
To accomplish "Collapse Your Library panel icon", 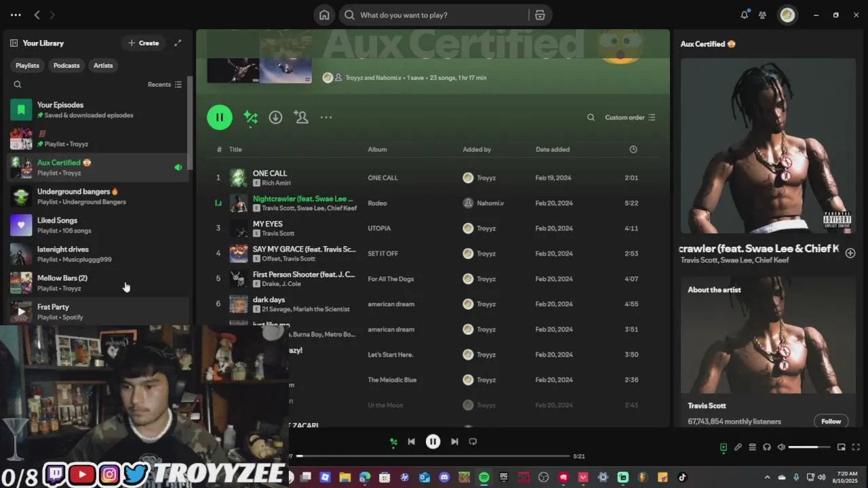I will click(x=14, y=43).
